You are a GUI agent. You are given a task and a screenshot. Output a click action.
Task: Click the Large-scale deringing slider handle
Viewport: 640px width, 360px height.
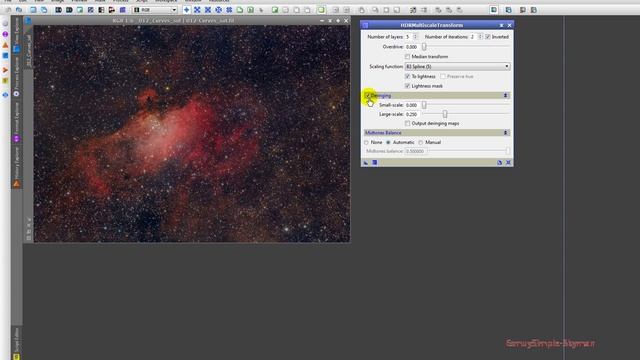click(x=445, y=114)
